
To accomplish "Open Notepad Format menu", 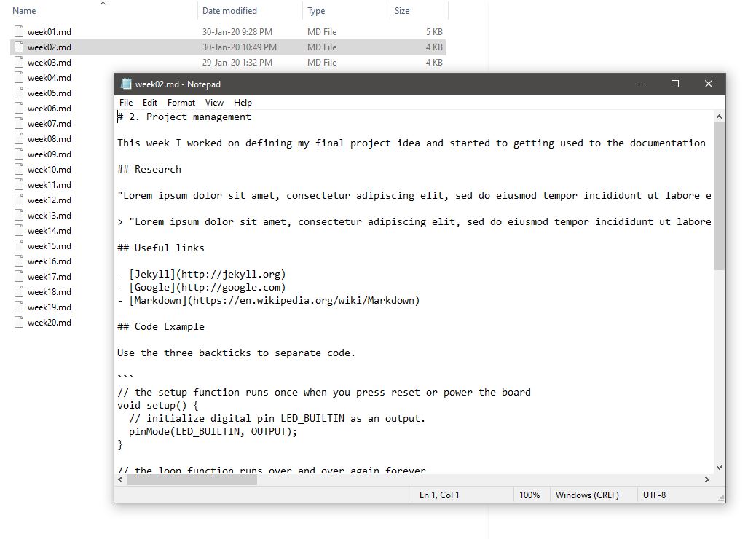I will point(181,103).
